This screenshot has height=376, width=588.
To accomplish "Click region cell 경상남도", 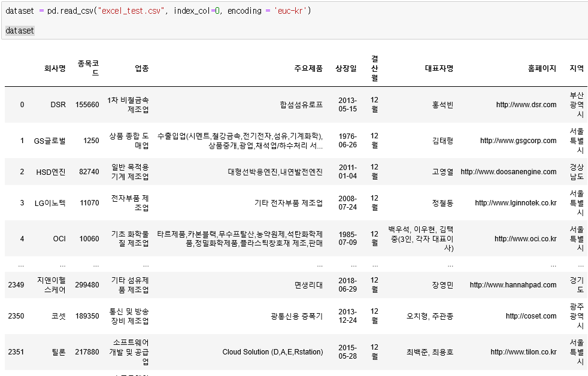I will 577,172.
